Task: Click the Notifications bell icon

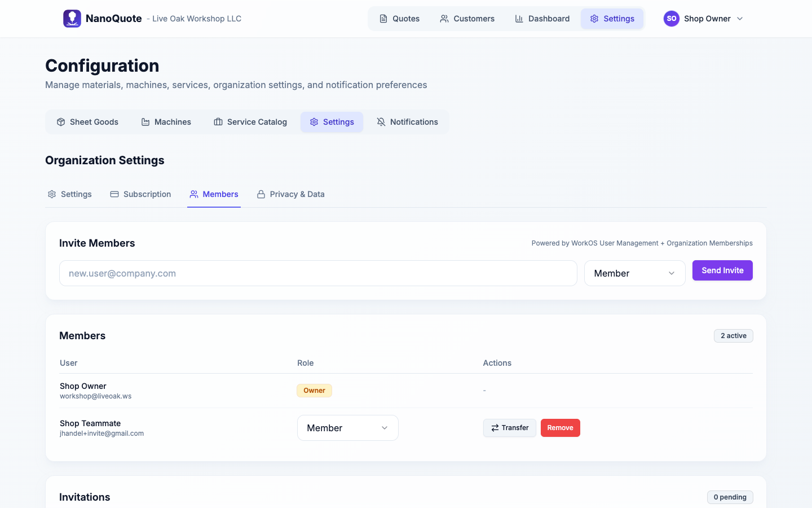Action: (x=381, y=122)
